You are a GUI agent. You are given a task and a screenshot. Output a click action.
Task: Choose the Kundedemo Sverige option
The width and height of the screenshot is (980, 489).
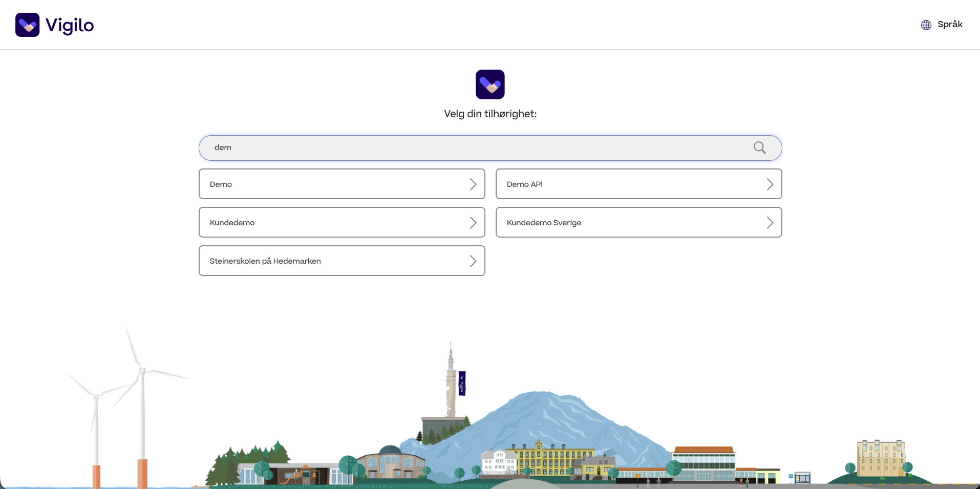click(639, 222)
